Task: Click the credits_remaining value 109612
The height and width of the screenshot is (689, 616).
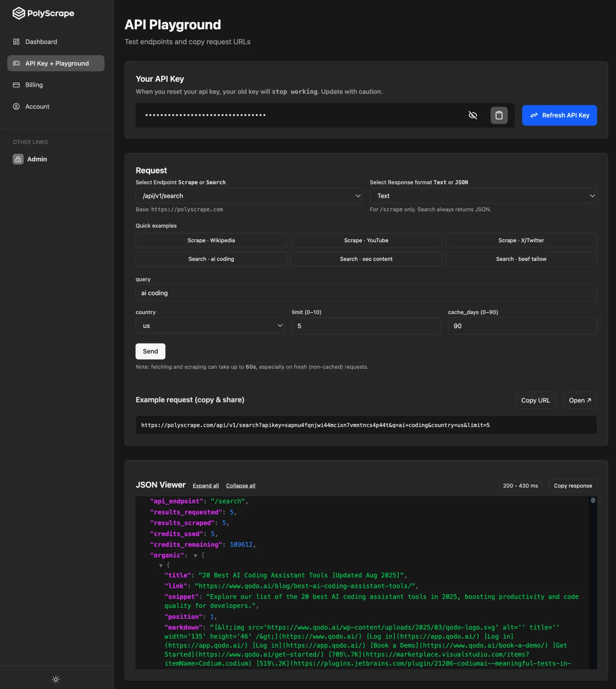Action: [x=241, y=545]
